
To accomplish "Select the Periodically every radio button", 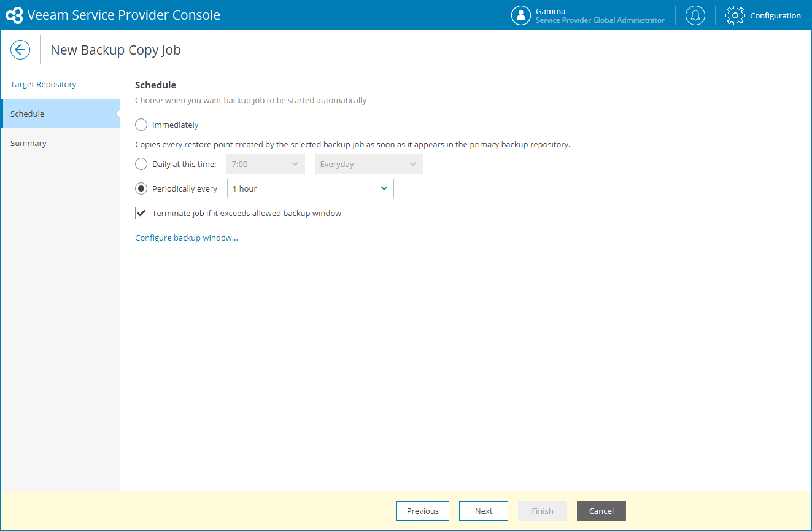I will click(x=141, y=188).
